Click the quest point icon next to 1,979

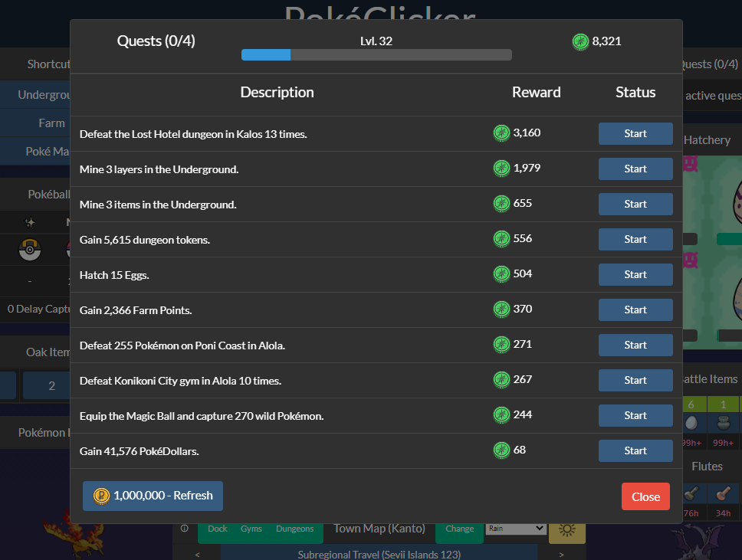pos(501,168)
